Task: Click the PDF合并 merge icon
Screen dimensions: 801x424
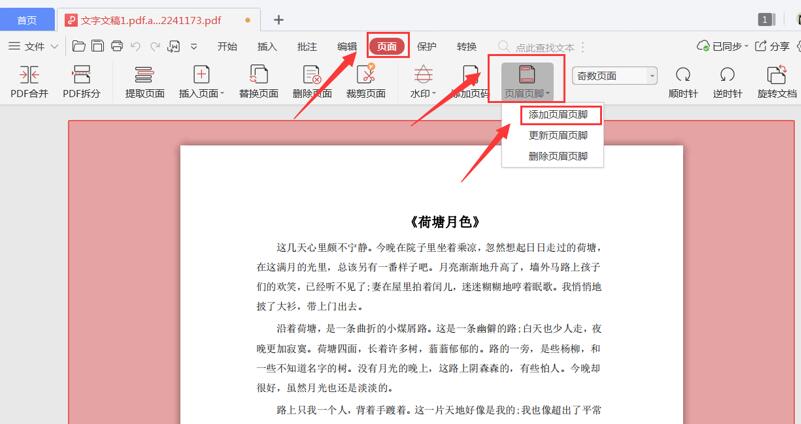Action: pos(29,75)
